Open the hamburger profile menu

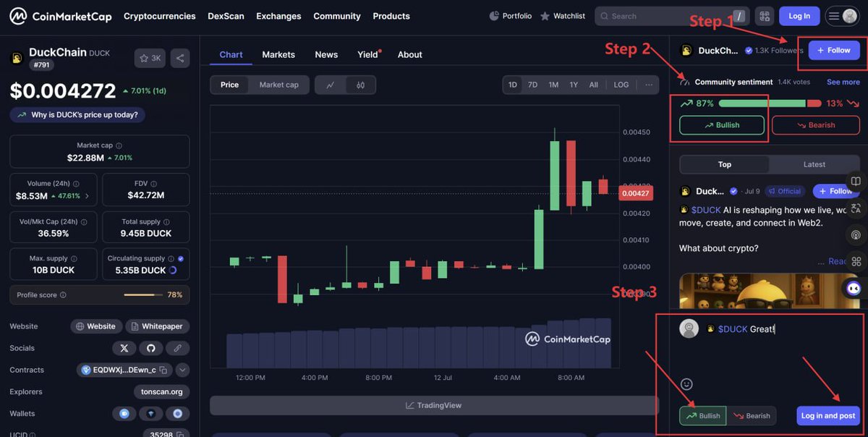pyautogui.click(x=842, y=16)
